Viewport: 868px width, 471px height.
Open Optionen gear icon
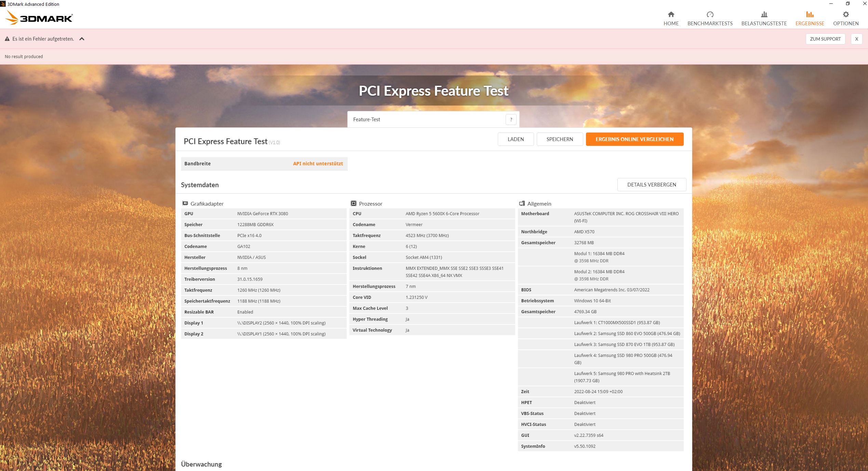coord(845,14)
